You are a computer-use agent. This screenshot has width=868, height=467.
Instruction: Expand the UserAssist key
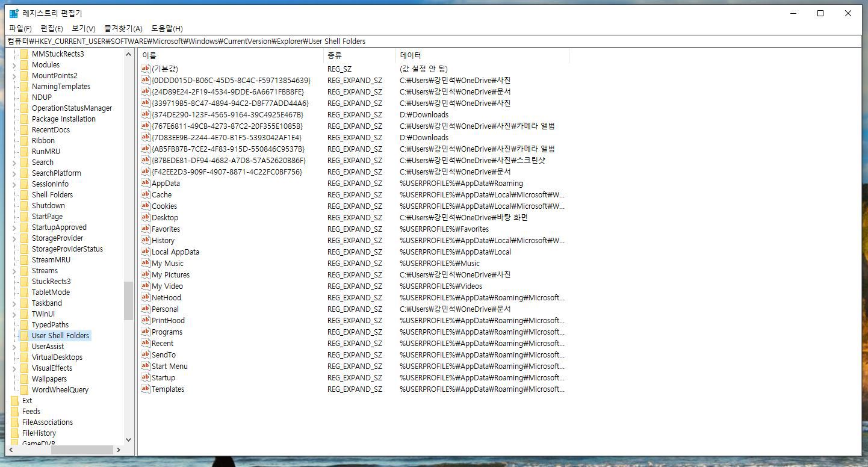(14, 347)
